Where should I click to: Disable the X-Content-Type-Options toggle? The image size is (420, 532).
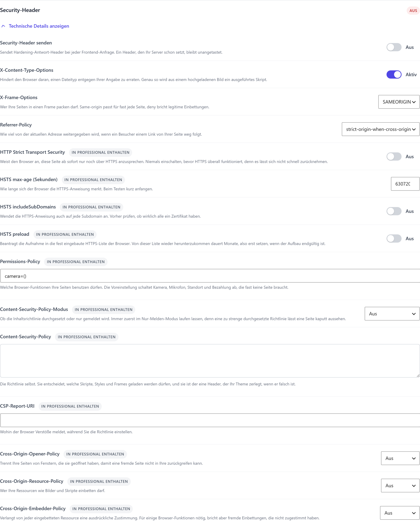(394, 75)
